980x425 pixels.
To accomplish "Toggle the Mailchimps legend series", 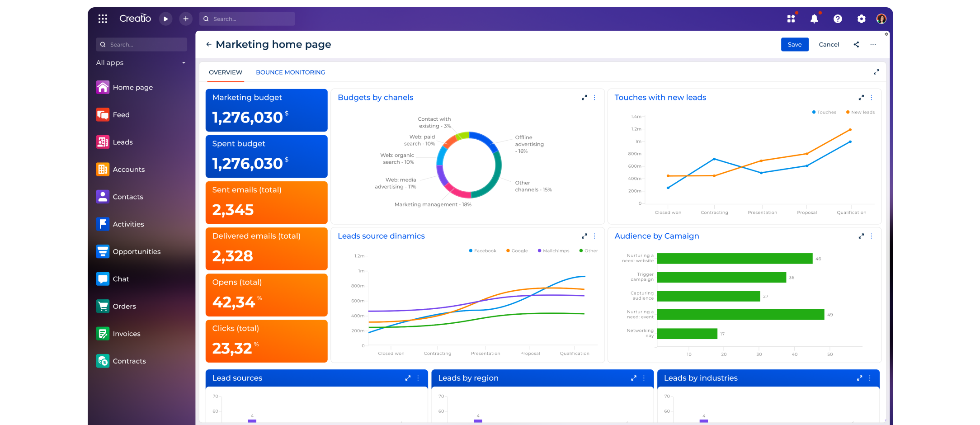I will coord(553,251).
